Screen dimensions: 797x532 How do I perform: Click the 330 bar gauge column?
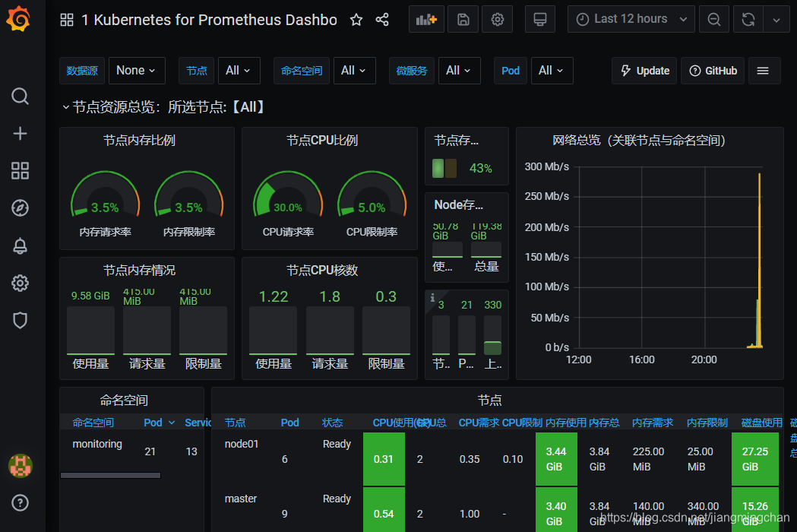[492, 334]
